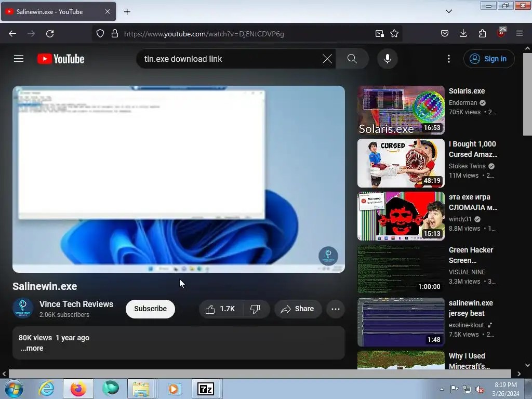Go to YouTube home logo
This screenshot has height=399, width=532.
click(x=61, y=59)
